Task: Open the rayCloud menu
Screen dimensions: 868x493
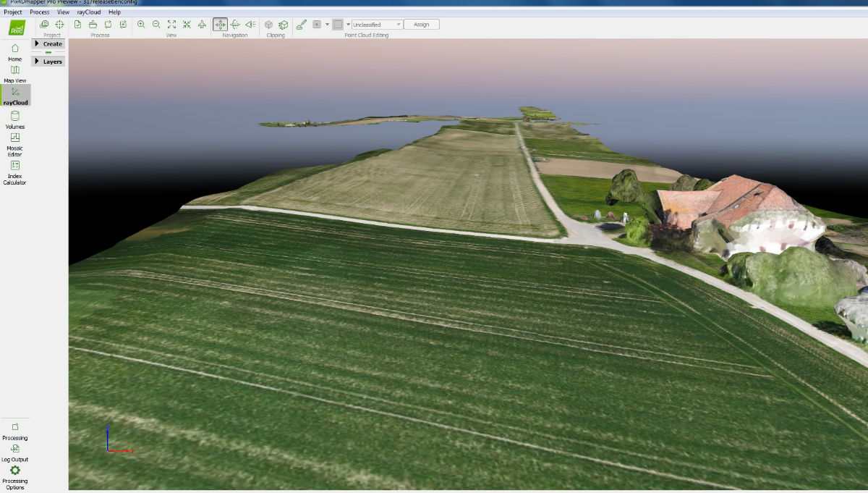Action: [x=89, y=12]
